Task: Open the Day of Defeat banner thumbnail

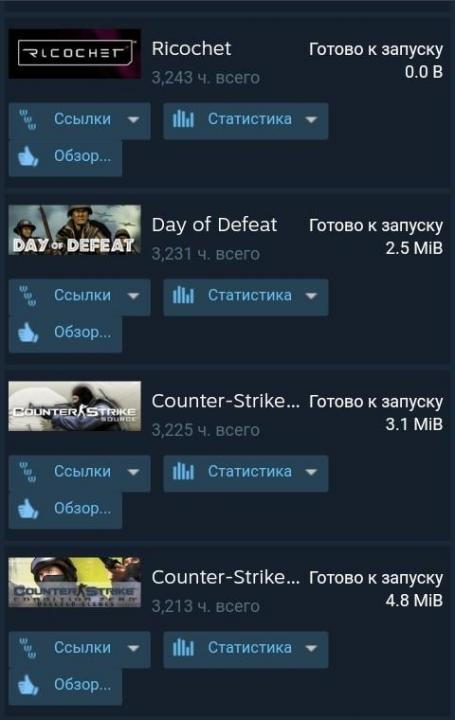Action: click(x=75, y=230)
